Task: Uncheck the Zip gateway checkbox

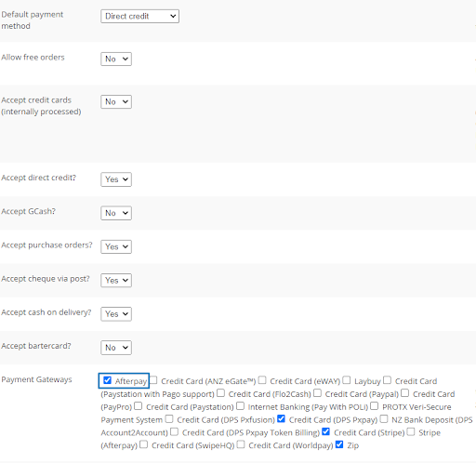Action: point(339,444)
